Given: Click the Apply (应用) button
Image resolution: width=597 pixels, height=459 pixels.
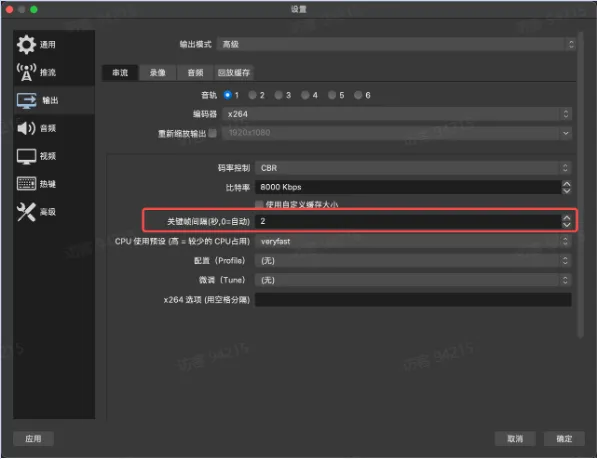Looking at the screenshot, I should [34, 438].
